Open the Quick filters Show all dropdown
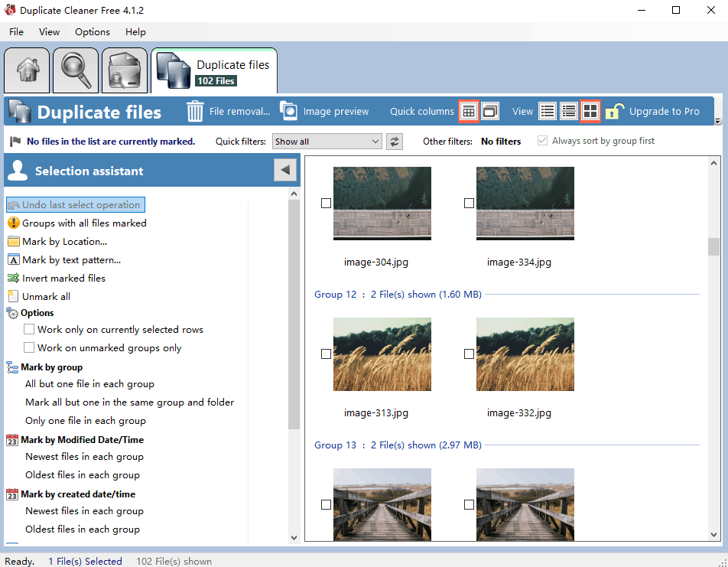This screenshot has height=567, width=728. [327, 142]
